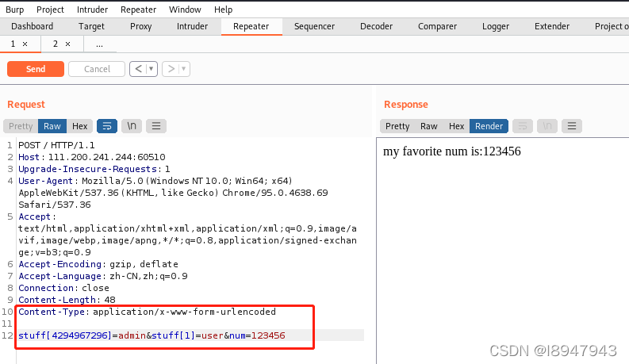629x364 pixels.
Task: Switch Response view to Pretty
Action: (x=397, y=126)
